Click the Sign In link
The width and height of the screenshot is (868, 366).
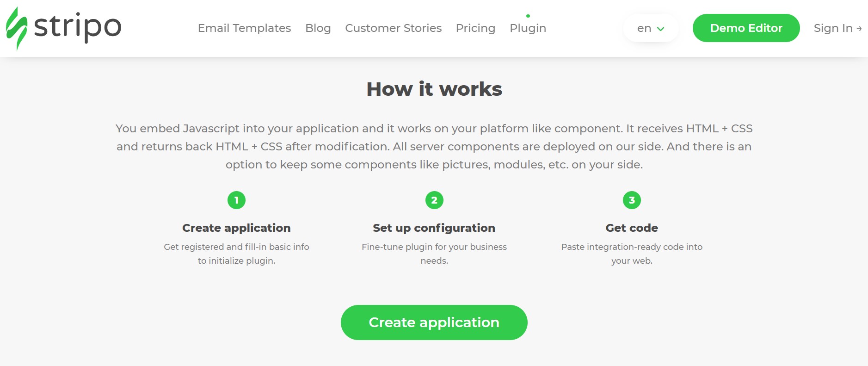pos(837,28)
